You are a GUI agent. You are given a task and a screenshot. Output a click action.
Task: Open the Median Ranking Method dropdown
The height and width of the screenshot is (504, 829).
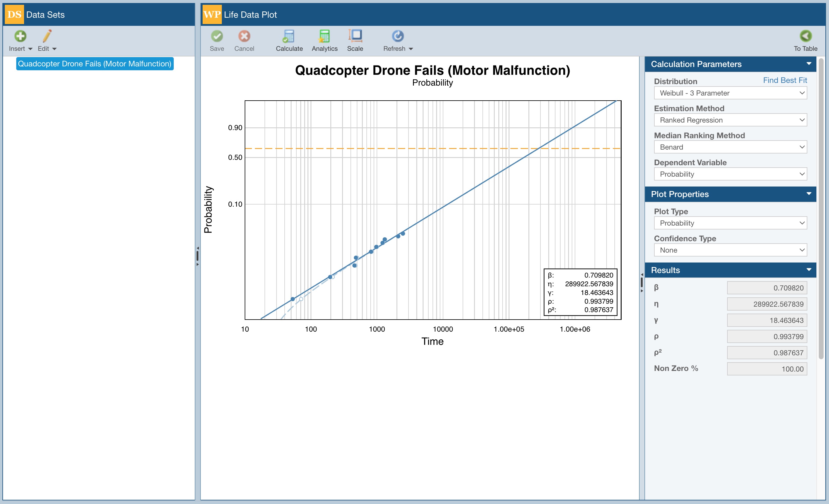(x=730, y=147)
